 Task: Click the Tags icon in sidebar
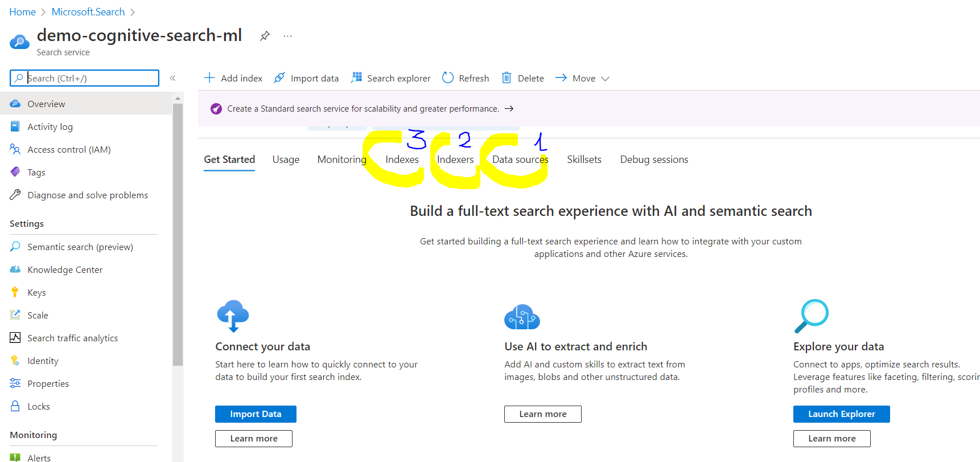(x=15, y=172)
